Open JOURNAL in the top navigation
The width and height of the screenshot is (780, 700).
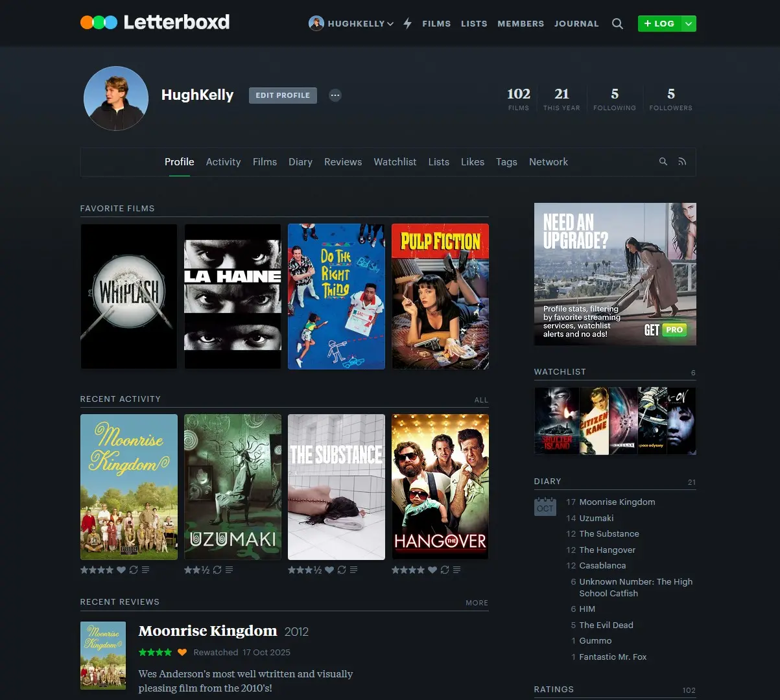click(x=576, y=23)
